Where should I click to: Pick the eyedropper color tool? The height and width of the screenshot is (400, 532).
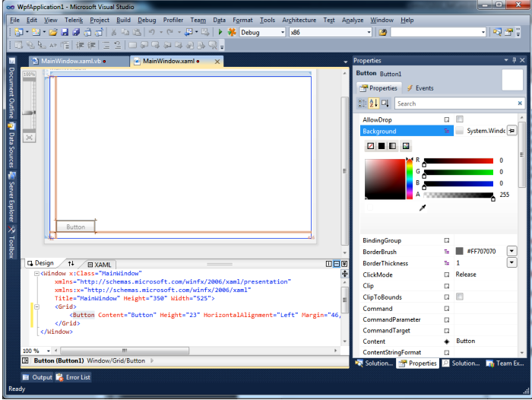pyautogui.click(x=423, y=207)
